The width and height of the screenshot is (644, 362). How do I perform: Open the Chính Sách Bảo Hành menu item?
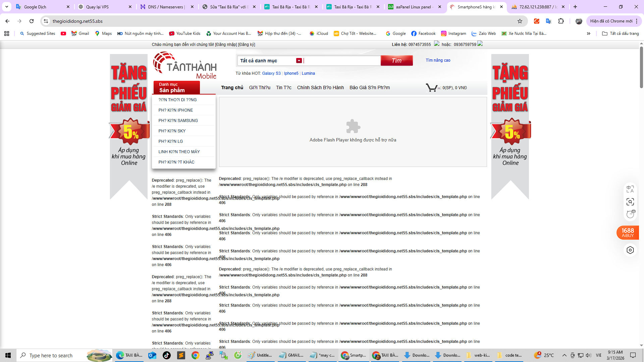(x=320, y=87)
